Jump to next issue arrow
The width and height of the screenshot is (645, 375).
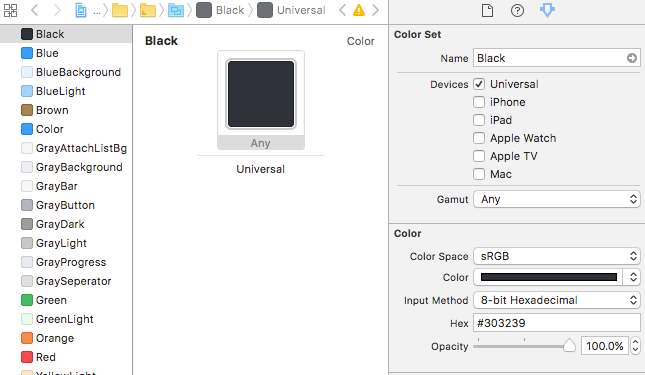[x=375, y=10]
